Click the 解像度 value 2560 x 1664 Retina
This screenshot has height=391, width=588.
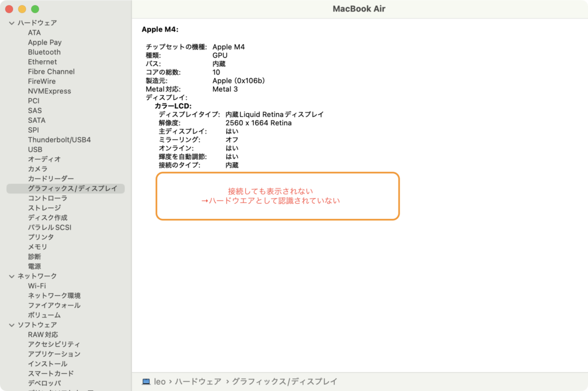tap(258, 123)
